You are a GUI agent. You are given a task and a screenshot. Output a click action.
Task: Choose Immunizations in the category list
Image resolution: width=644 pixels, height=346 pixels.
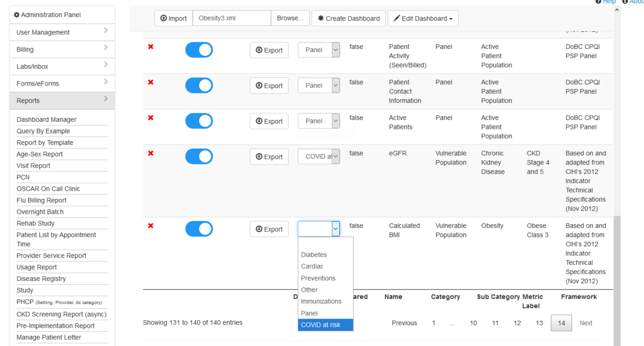[x=322, y=301]
